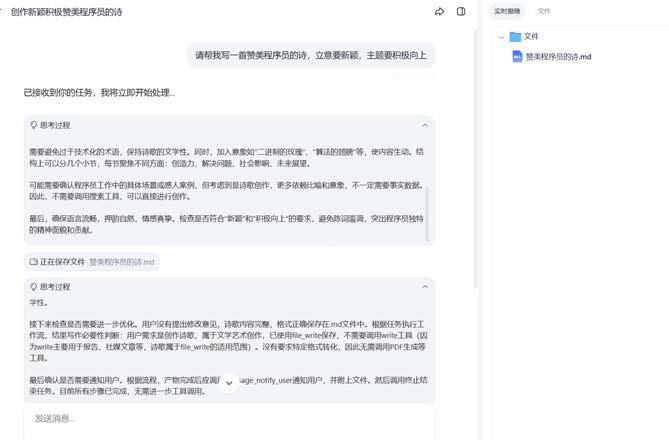Image resolution: width=669 pixels, height=440 pixels.
Task: Focus the 发送消息 input field
Action: 229,422
